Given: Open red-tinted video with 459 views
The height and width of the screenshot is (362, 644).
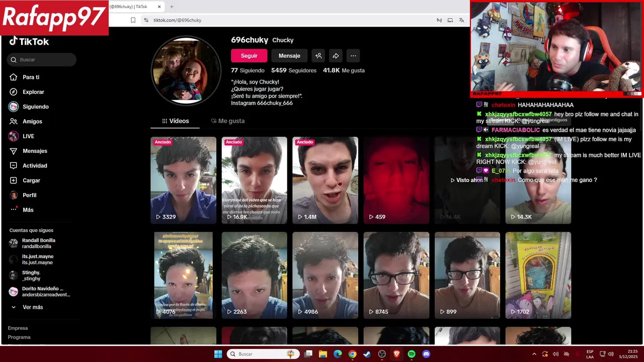Looking at the screenshot, I should 396,180.
